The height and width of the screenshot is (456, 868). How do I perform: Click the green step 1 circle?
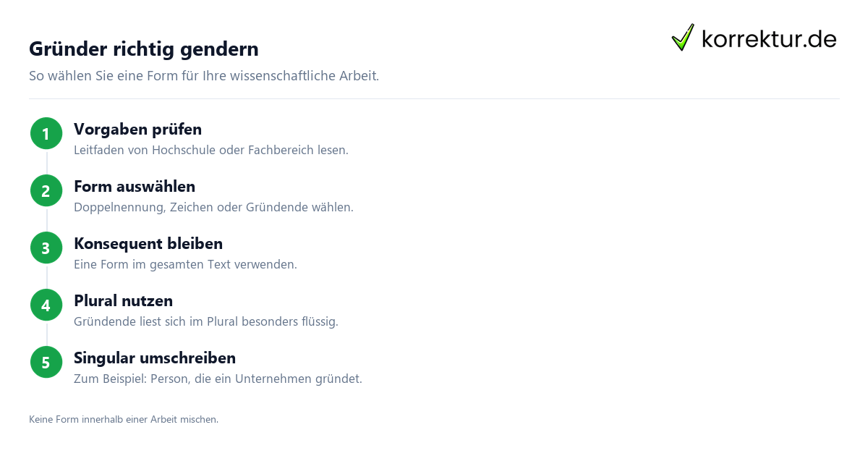click(x=46, y=133)
